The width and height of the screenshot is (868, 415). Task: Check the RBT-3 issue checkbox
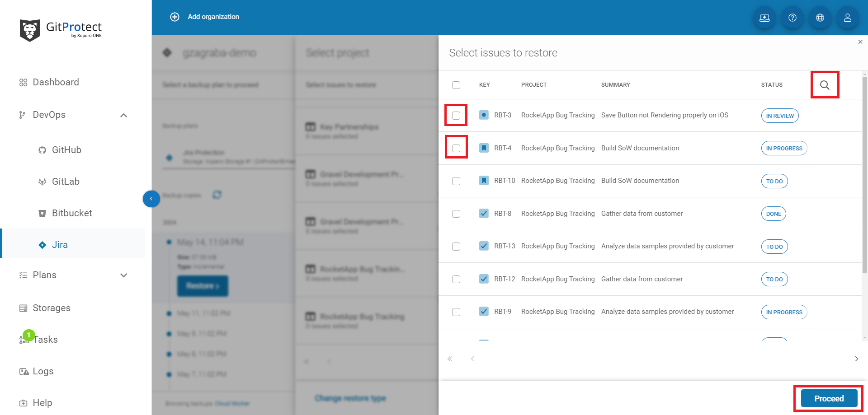coord(456,115)
